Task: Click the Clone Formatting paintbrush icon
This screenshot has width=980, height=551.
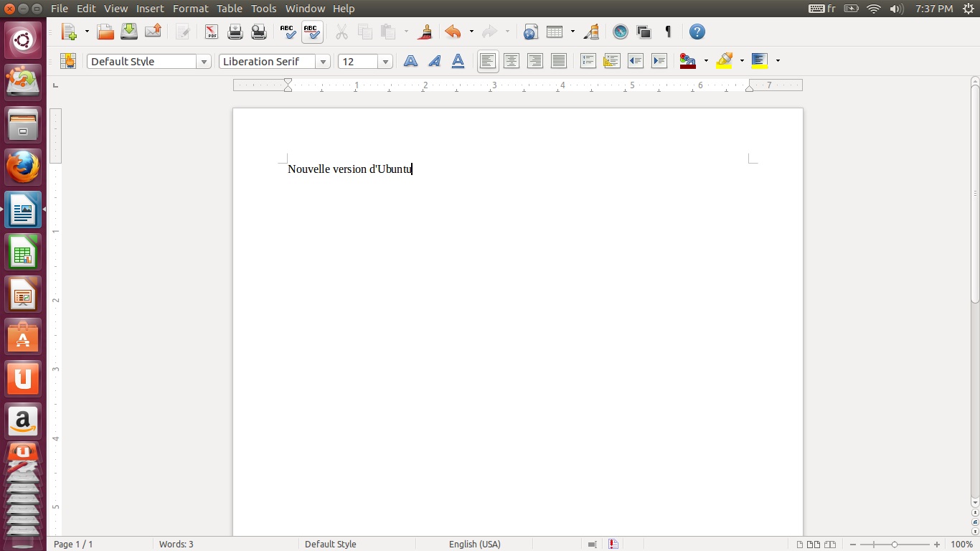Action: tap(425, 32)
